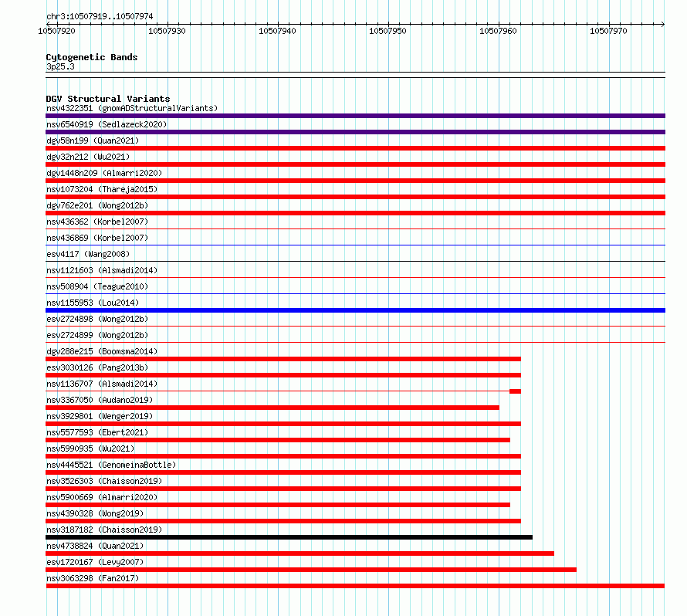Open nsv3187182 (Chaisson2019) variant
687x616 pixels.
(104, 530)
